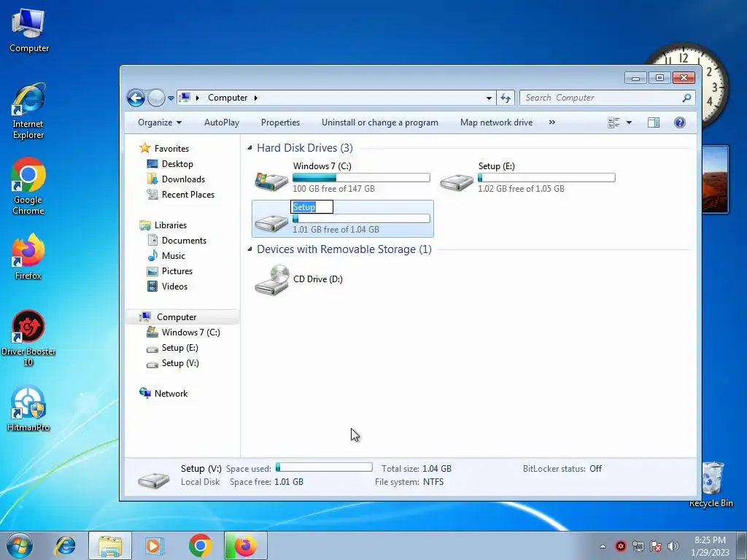Screen dimensions: 747x560
Task: Select Desktop under Favorites
Action: (177, 164)
